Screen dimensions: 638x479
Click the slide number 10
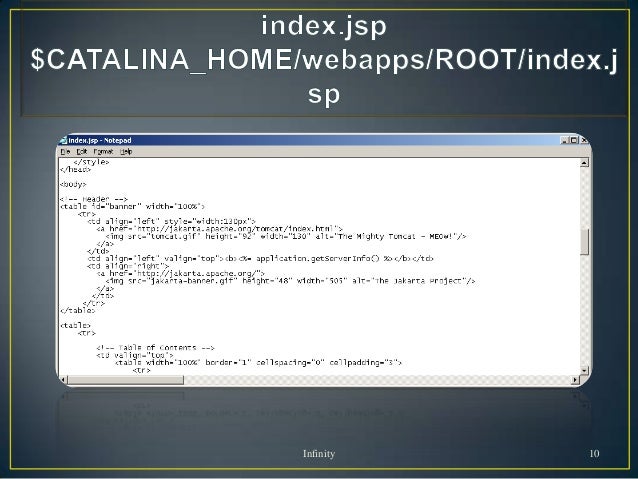tap(594, 453)
